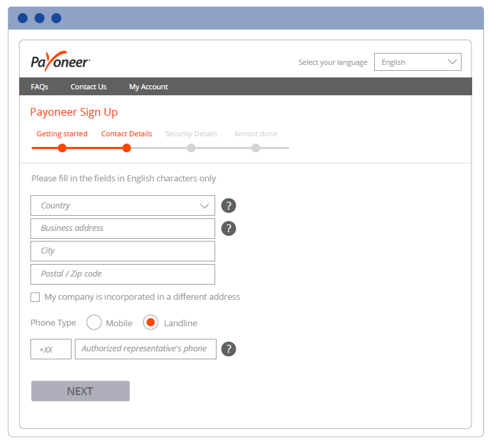492x448 pixels.
Task: Click the NEXT button
Action: pyautogui.click(x=80, y=391)
